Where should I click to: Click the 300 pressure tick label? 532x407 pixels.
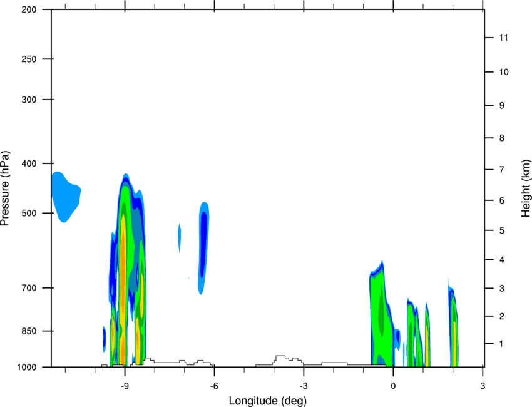pos(29,100)
